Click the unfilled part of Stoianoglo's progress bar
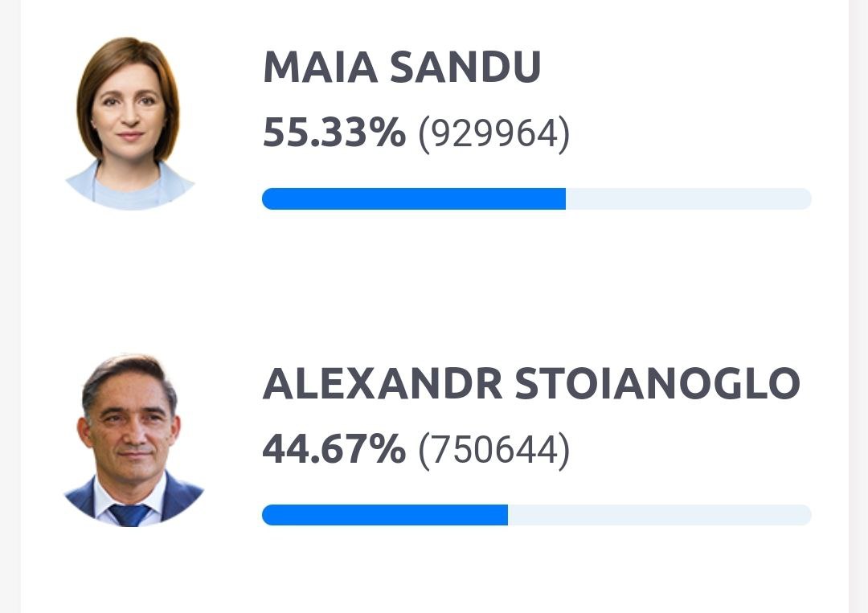The width and height of the screenshot is (868, 613). coord(659,515)
